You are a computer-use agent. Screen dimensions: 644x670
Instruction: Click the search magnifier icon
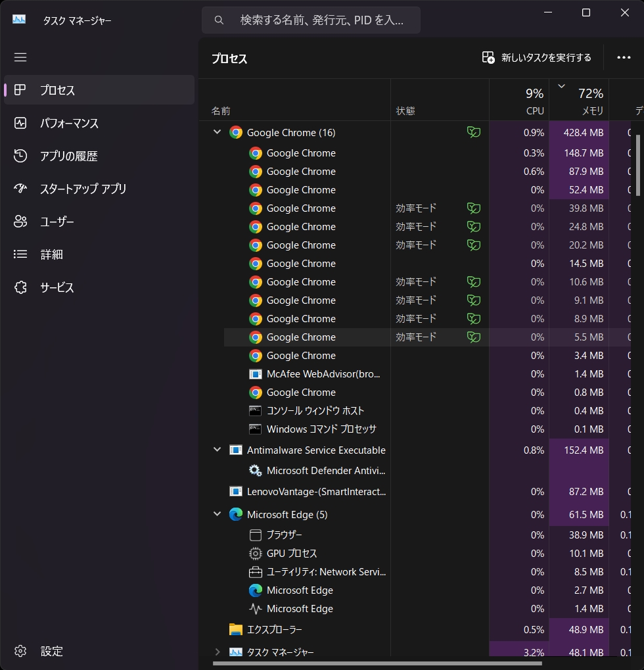point(219,20)
